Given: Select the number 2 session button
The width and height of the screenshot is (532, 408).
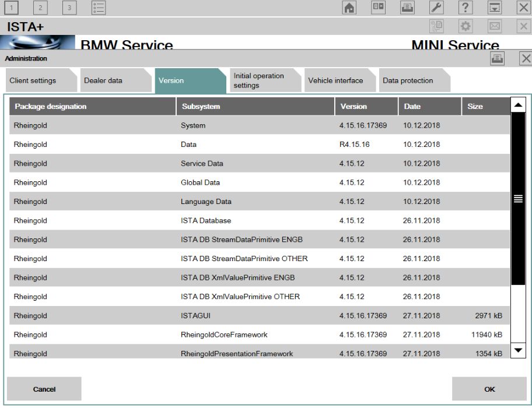Looking at the screenshot, I should pos(41,8).
